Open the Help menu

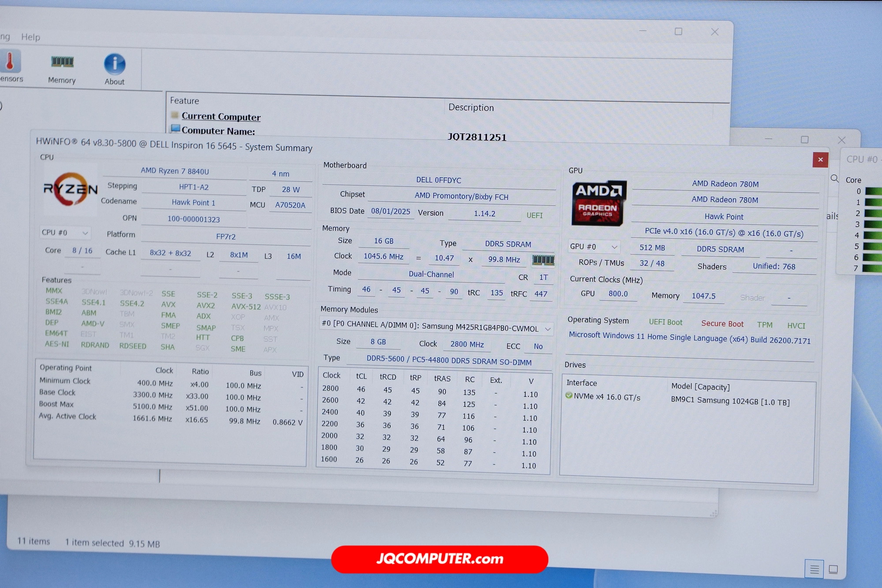tap(30, 37)
